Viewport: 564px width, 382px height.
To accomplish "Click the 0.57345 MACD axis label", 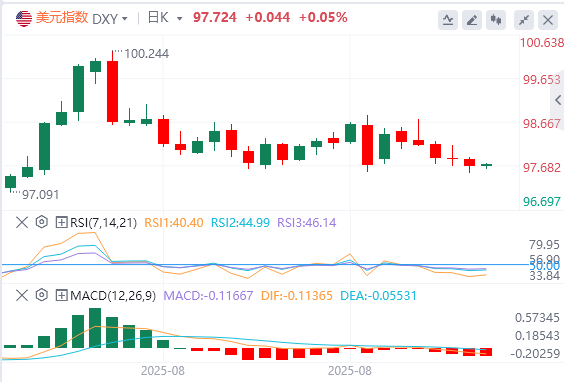I will 537,318.
